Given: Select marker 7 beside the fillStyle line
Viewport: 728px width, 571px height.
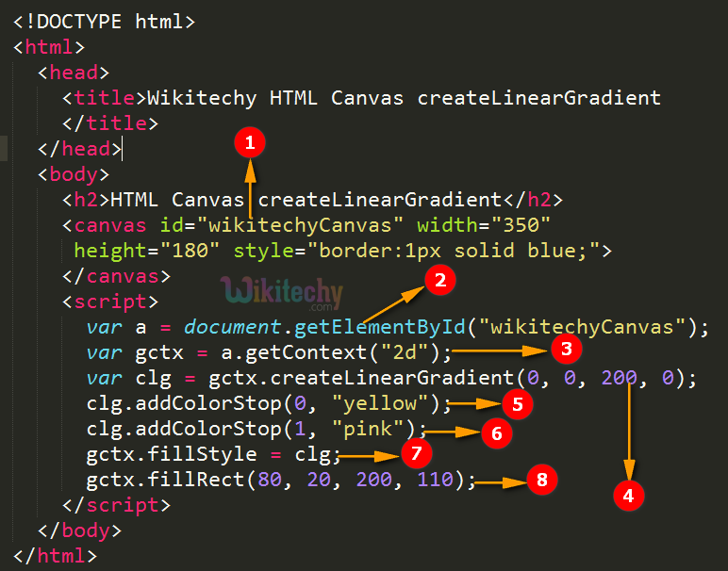Looking at the screenshot, I should (415, 454).
